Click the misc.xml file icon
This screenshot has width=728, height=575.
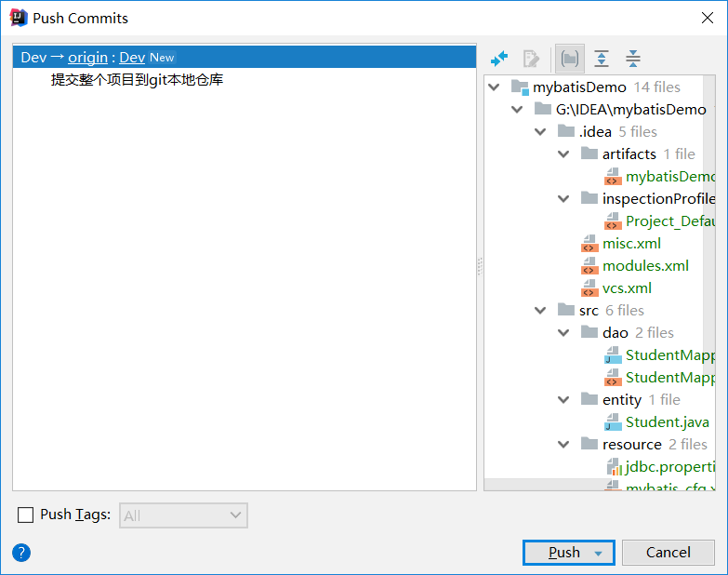coord(589,244)
